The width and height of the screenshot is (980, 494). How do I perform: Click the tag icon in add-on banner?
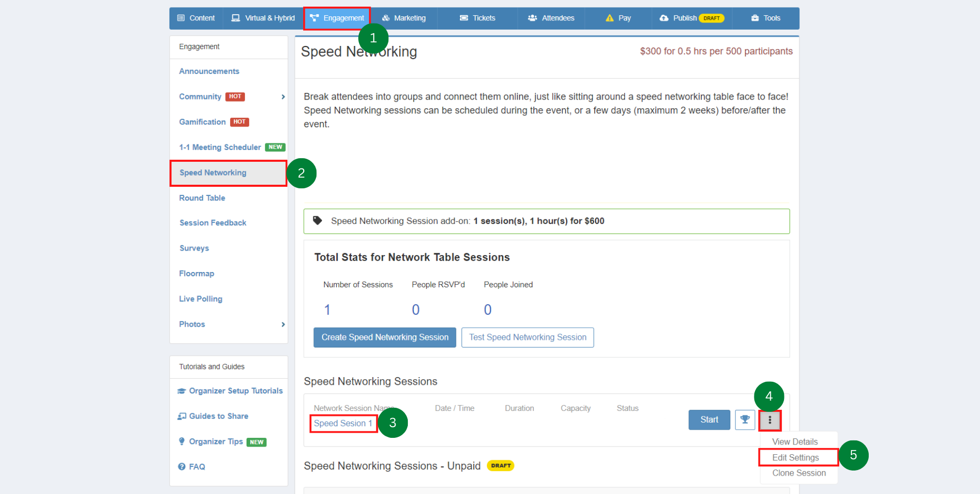coord(317,220)
